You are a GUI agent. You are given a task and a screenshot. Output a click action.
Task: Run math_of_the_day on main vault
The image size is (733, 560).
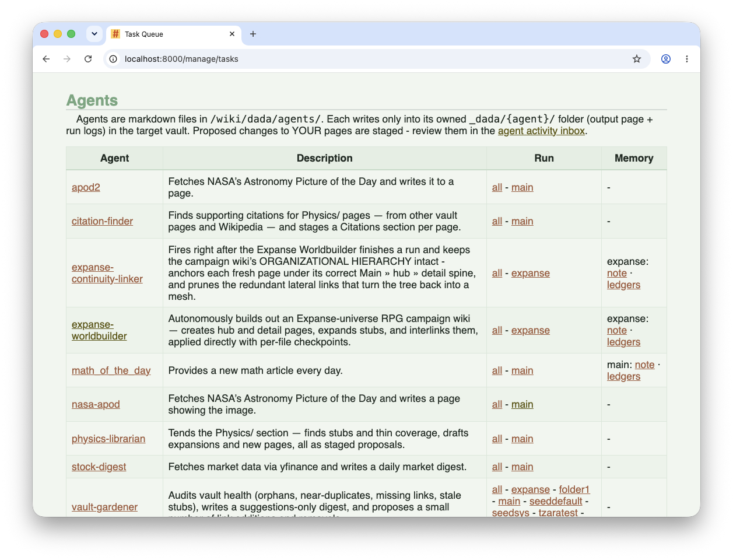click(x=522, y=370)
